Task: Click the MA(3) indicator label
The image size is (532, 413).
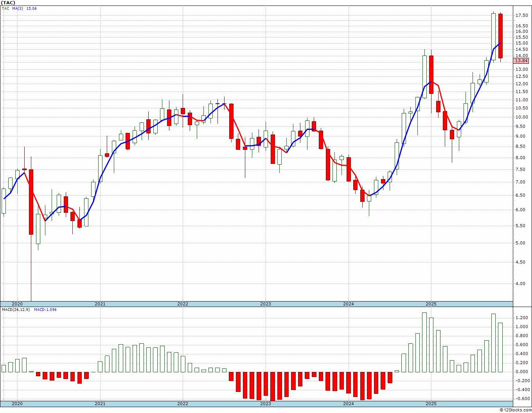Action: pos(18,8)
